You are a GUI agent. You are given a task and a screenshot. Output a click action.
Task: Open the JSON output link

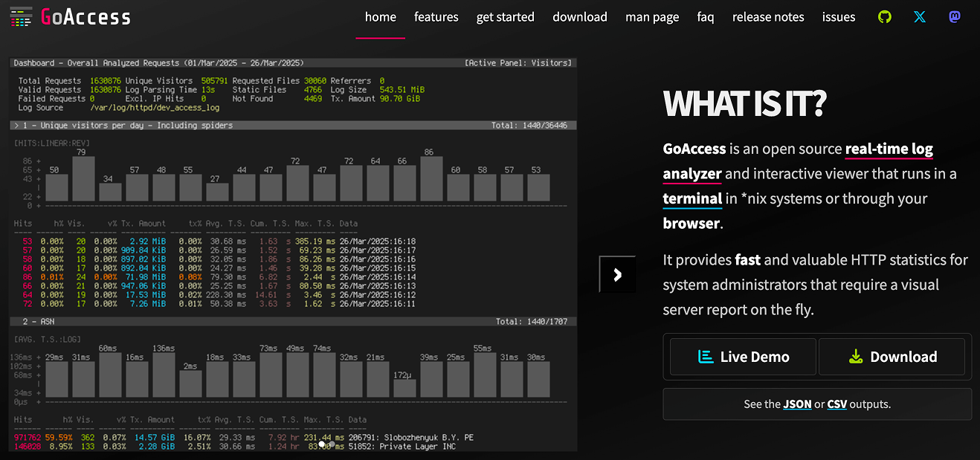tap(797, 404)
